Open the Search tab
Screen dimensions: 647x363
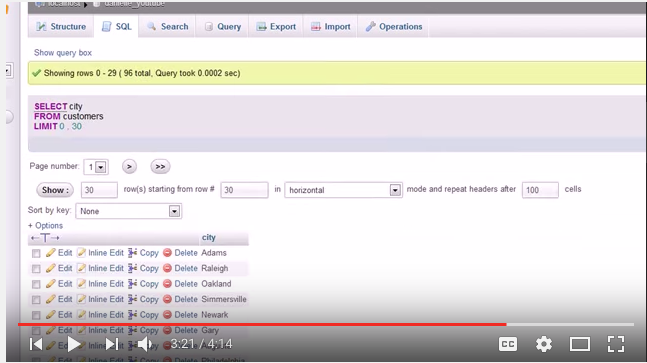pyautogui.click(x=168, y=27)
